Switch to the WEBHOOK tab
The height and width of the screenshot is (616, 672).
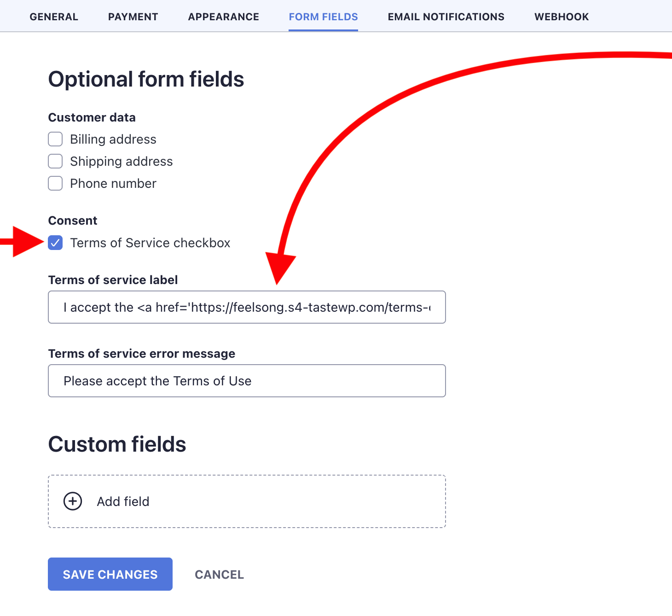(x=561, y=17)
